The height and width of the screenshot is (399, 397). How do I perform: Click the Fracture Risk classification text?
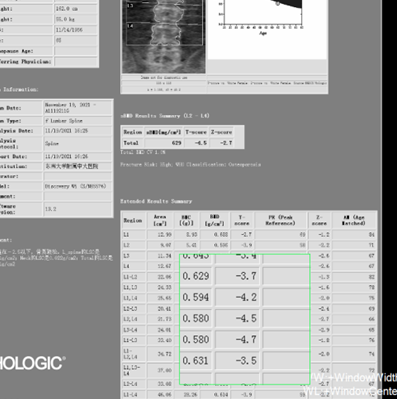190,164
